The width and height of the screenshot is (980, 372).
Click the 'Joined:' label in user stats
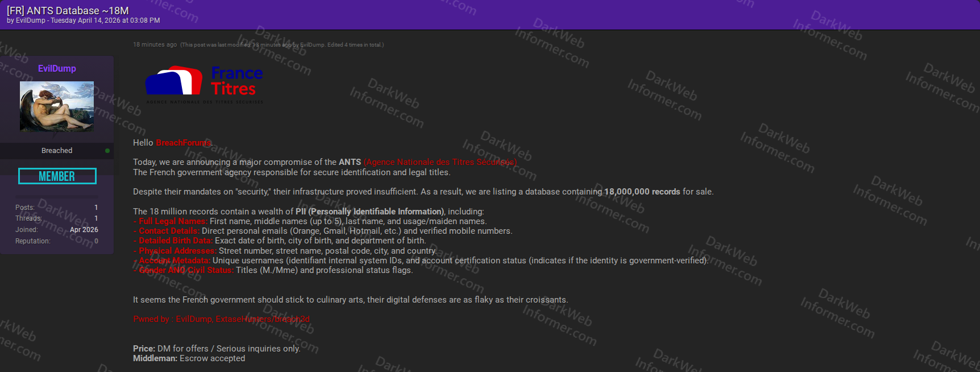(26, 230)
